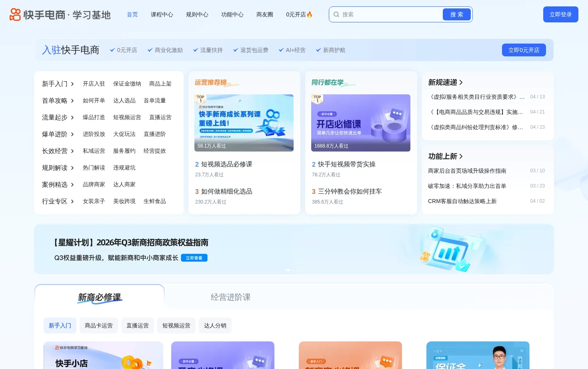
Task: Open the 保证金缴纳 link
Action: tap(127, 84)
